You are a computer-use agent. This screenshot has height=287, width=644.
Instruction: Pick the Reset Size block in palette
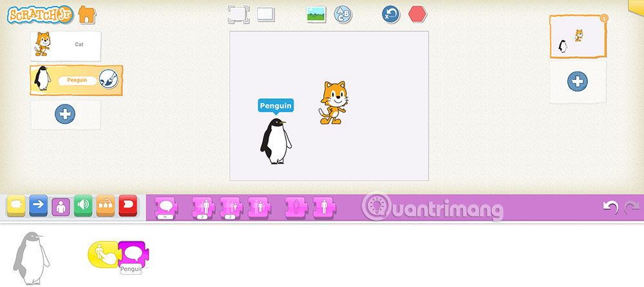click(260, 207)
